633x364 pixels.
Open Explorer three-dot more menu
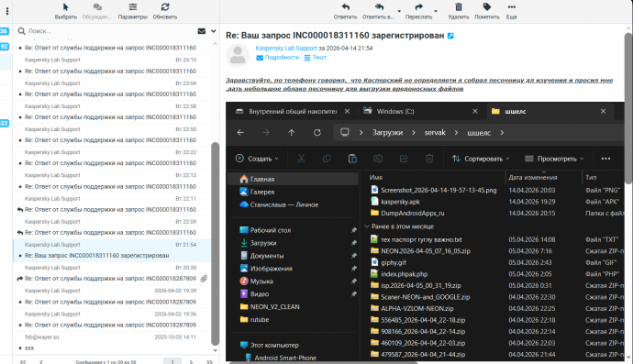click(605, 159)
